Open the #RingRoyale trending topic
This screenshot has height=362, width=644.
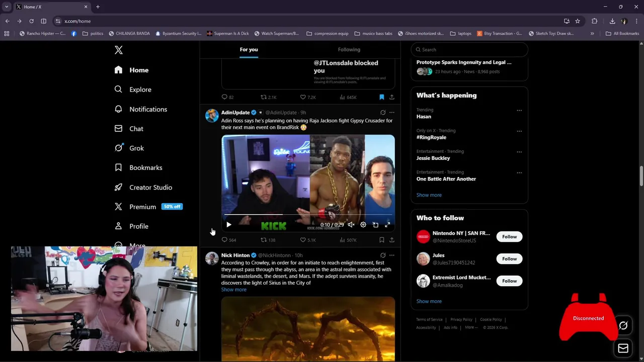click(x=431, y=137)
